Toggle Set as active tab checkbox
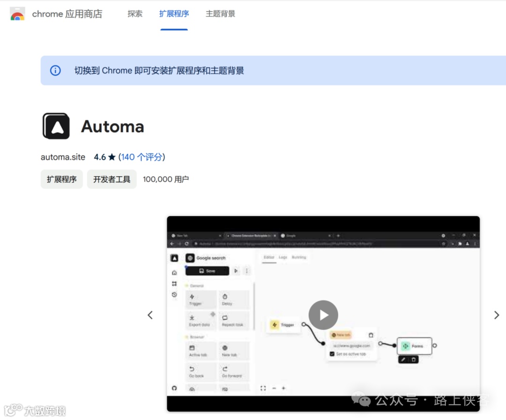The image size is (506, 420). [x=332, y=354]
